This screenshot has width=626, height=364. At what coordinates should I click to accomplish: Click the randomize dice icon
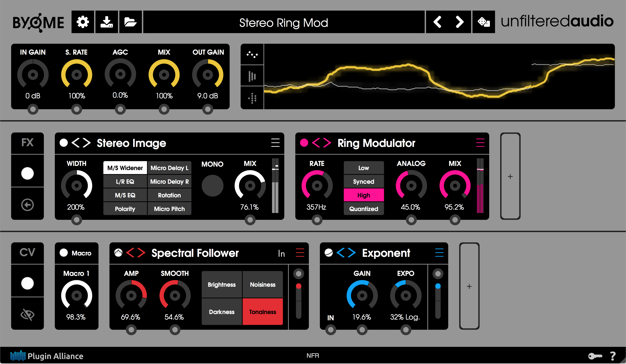[x=483, y=22]
